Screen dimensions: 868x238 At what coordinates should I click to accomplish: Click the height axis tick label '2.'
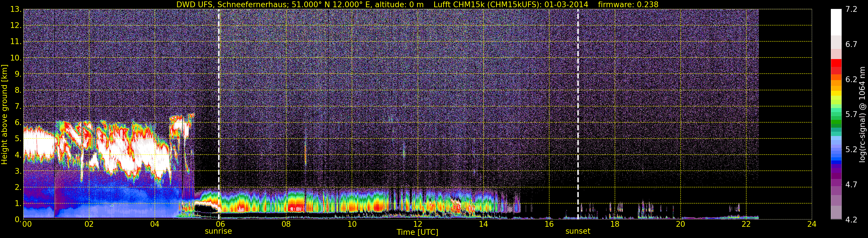click(18, 188)
